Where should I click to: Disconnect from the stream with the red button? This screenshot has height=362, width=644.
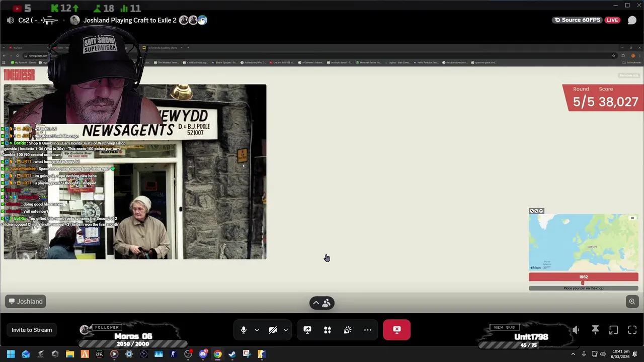point(396,330)
